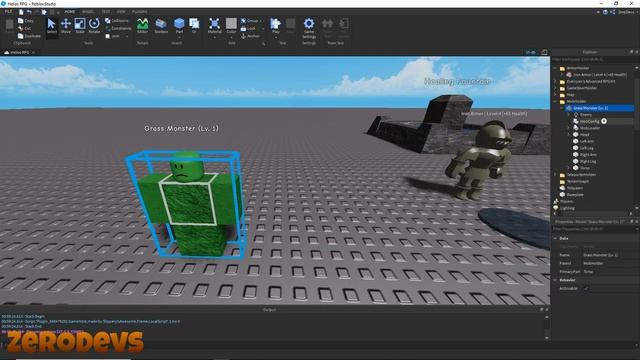Click the Grass Monster model in viewport
This screenshot has width=640, height=360.
187,204
